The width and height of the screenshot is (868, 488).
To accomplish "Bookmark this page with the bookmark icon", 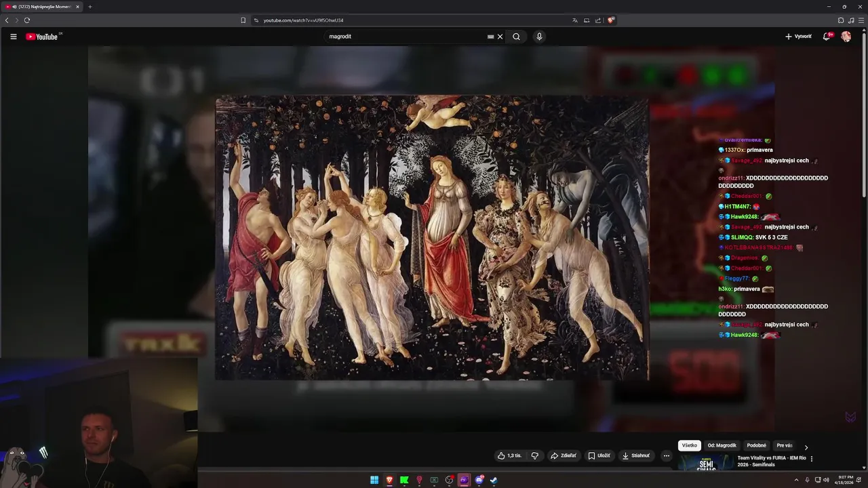I will pos(243,20).
